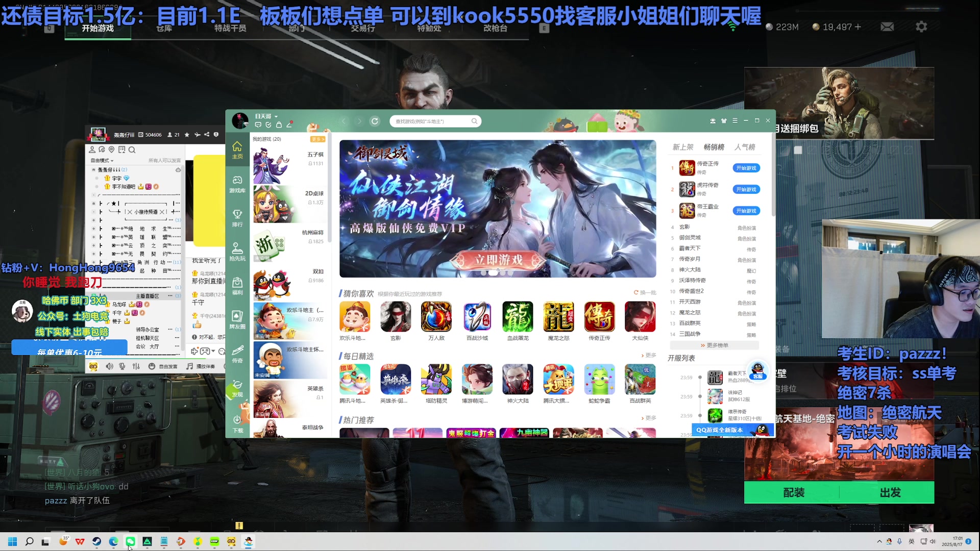Click the star favorite icon in YY title bar
The height and width of the screenshot is (551, 980).
[187, 135]
